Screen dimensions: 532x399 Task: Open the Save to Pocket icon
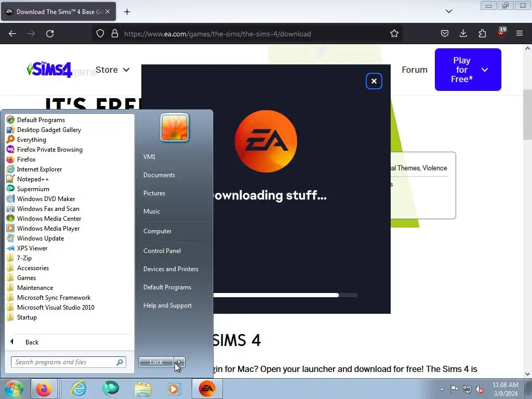pyautogui.click(x=445, y=34)
